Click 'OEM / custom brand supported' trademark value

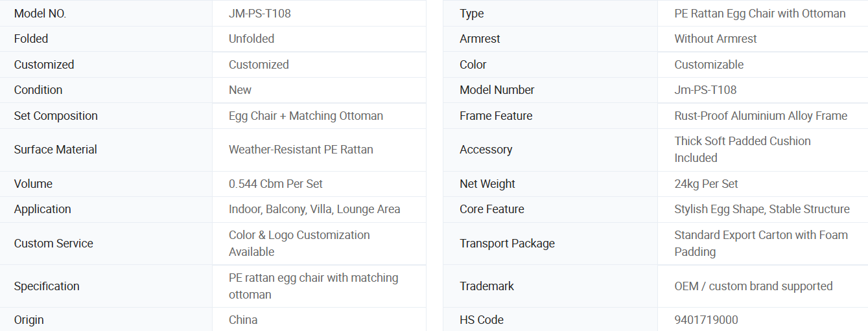753,286
